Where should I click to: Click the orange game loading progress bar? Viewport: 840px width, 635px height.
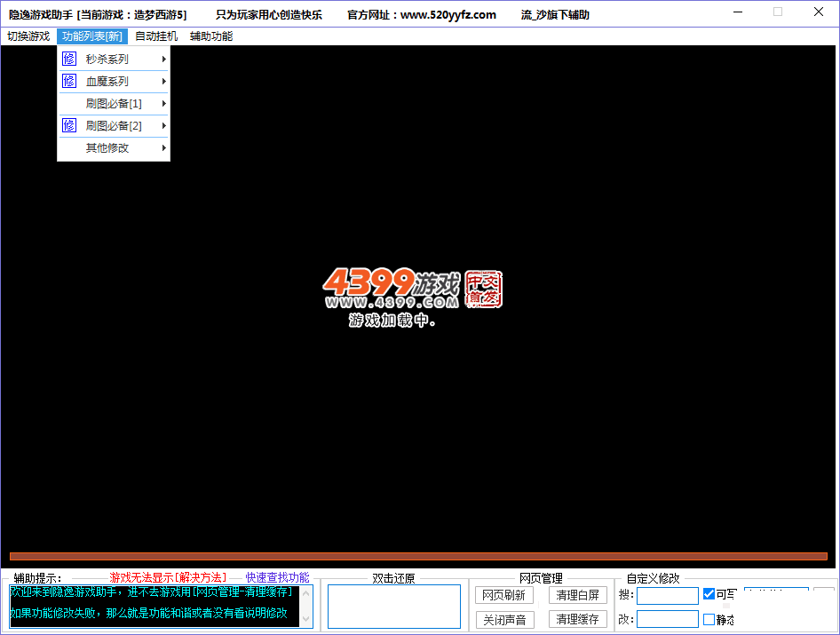tap(418, 556)
